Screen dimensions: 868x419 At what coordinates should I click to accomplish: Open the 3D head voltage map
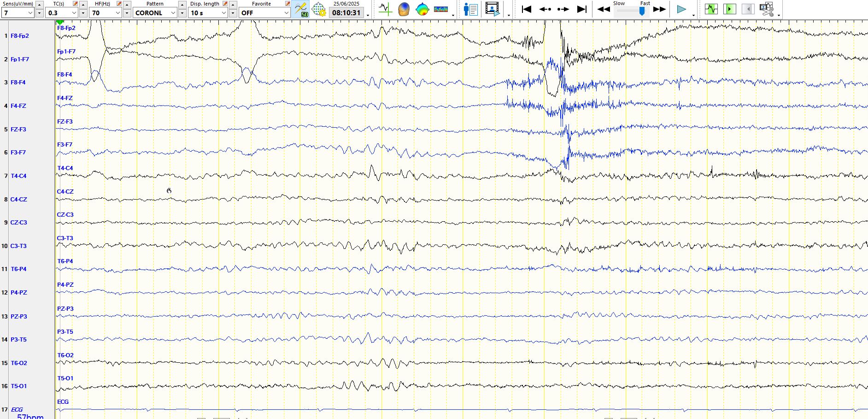[x=404, y=9]
